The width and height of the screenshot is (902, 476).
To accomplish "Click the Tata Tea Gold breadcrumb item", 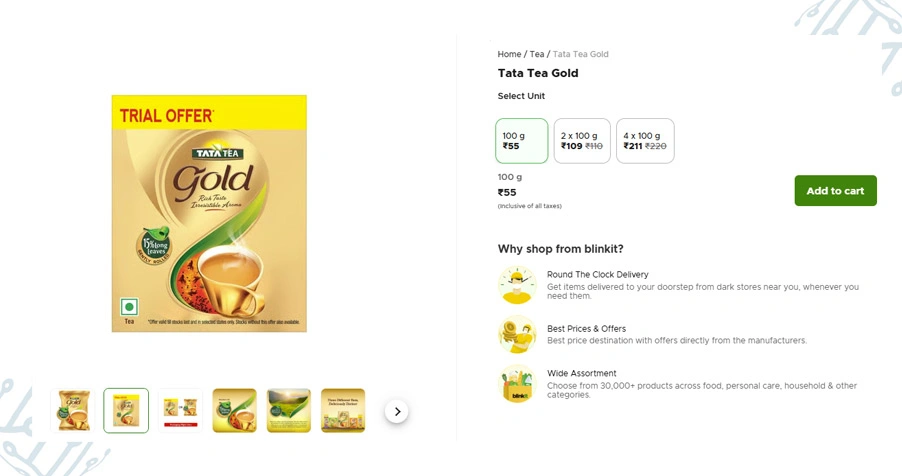I will pos(581,54).
